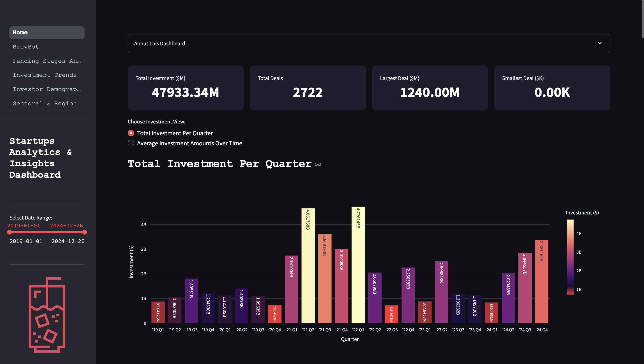
Task: Click the date slider end handle
Action: tap(85, 232)
